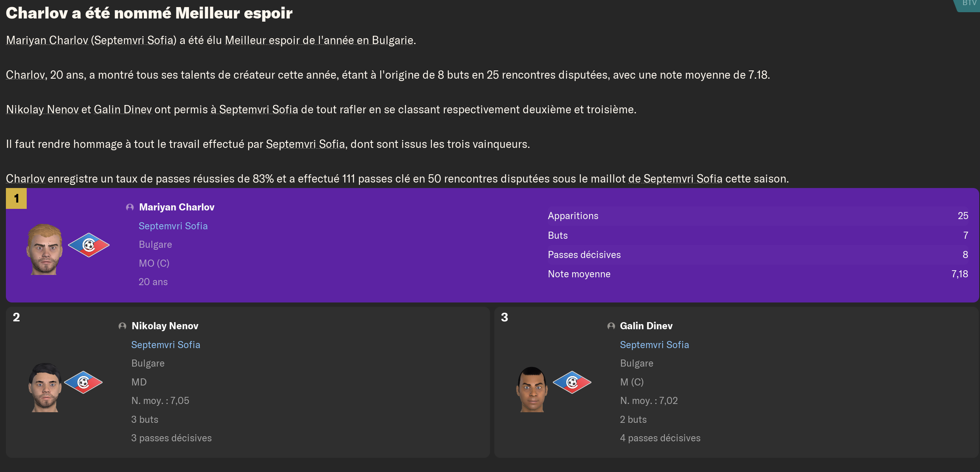Click Septemvri Sofia club badge in first-place card
The height and width of the screenshot is (472, 980).
tap(89, 245)
